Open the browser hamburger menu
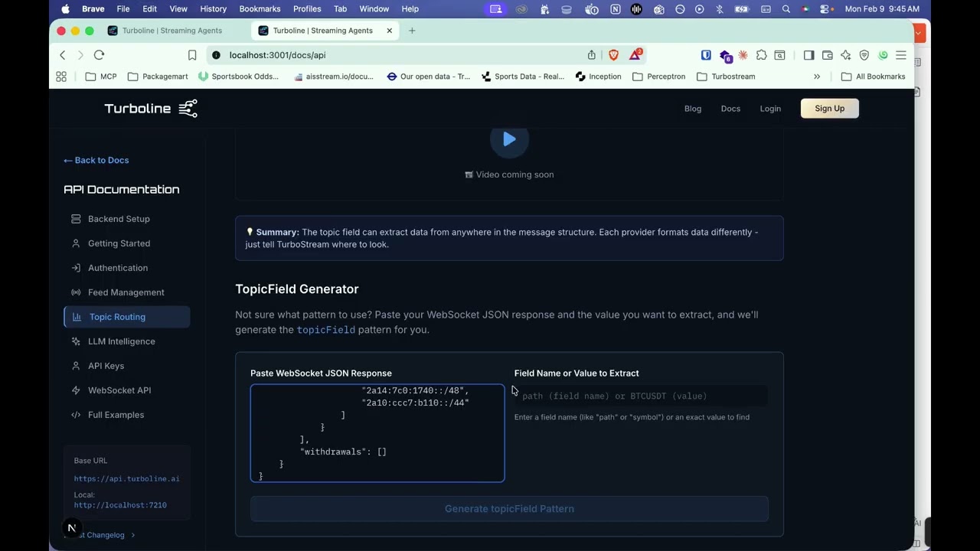This screenshot has height=551, width=980. coord(901,55)
